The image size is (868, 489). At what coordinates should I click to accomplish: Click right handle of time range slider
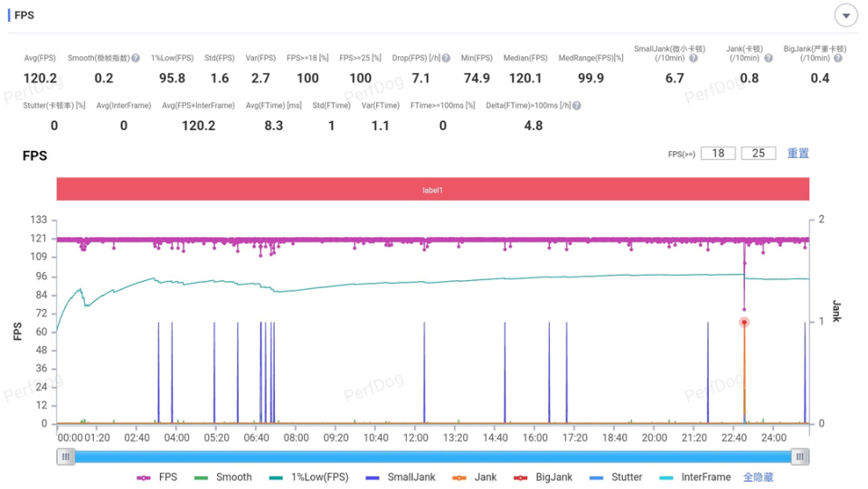pyautogui.click(x=800, y=457)
